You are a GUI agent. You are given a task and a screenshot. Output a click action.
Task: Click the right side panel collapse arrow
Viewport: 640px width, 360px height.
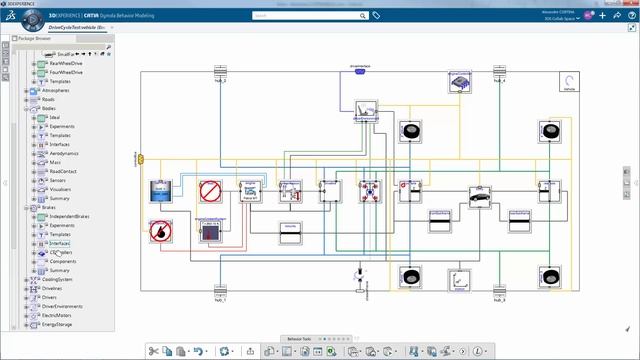636,183
